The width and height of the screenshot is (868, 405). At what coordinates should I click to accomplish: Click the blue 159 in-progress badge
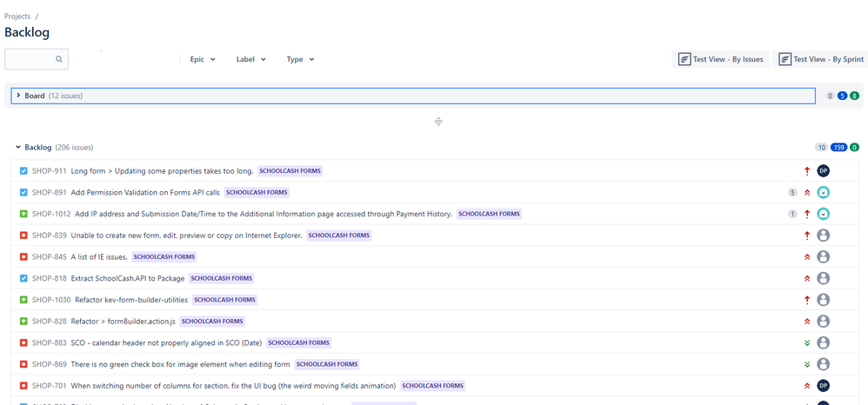[x=838, y=147]
